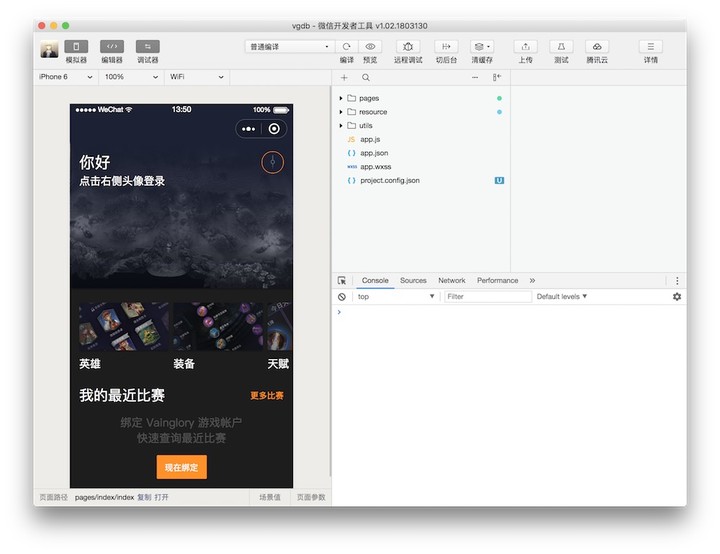Switch to the Network tab
Image resolution: width=720 pixels, height=554 pixels.
point(451,281)
